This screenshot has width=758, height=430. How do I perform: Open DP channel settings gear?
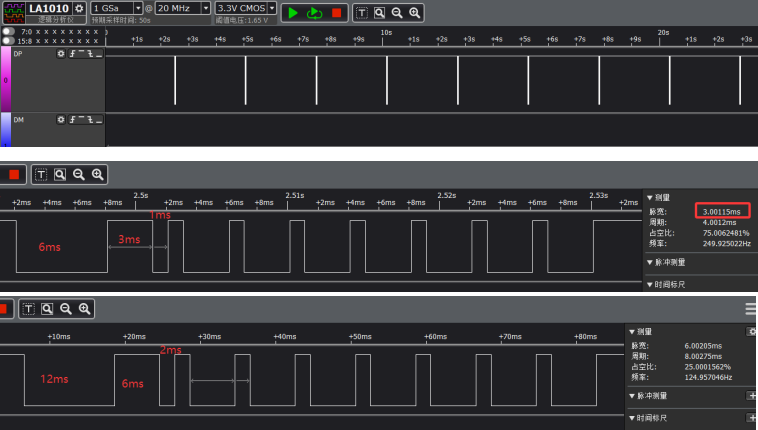tap(60, 54)
